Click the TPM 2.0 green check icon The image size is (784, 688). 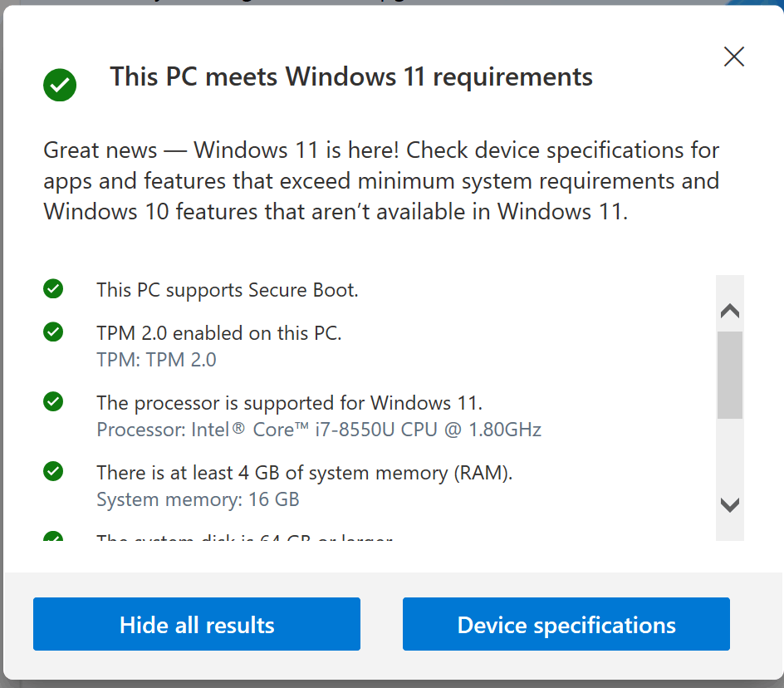(53, 332)
